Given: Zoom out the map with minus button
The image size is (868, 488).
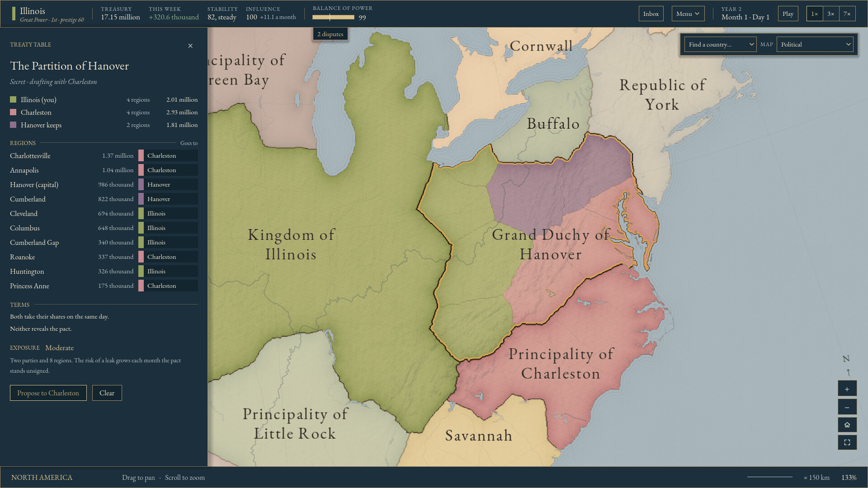Looking at the screenshot, I should coord(847,407).
